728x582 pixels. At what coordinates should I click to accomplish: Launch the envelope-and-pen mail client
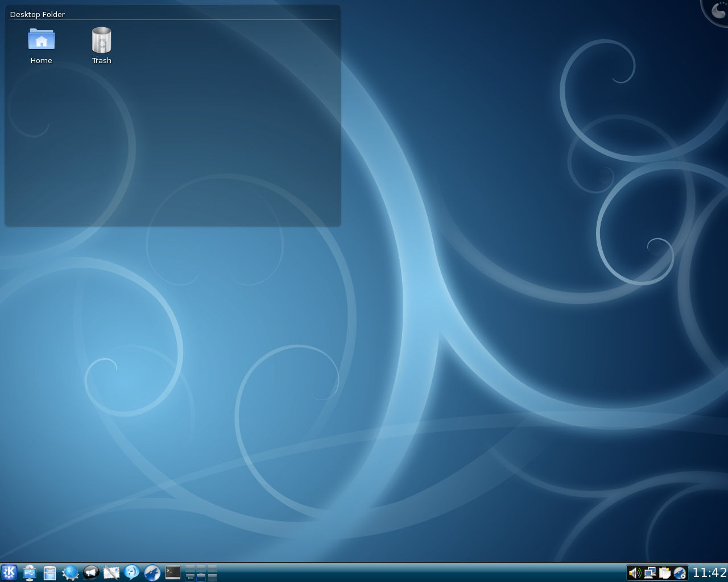tap(111, 572)
